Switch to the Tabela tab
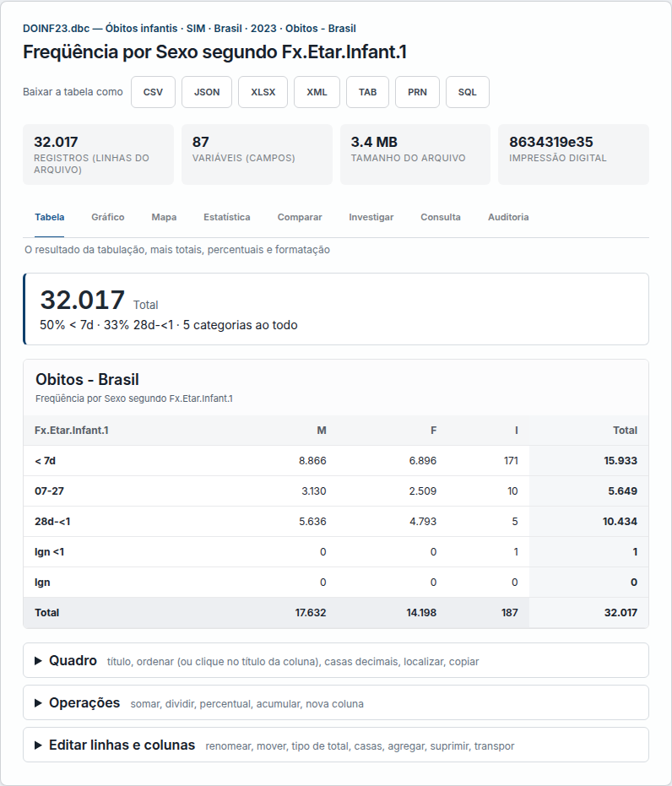 click(49, 217)
